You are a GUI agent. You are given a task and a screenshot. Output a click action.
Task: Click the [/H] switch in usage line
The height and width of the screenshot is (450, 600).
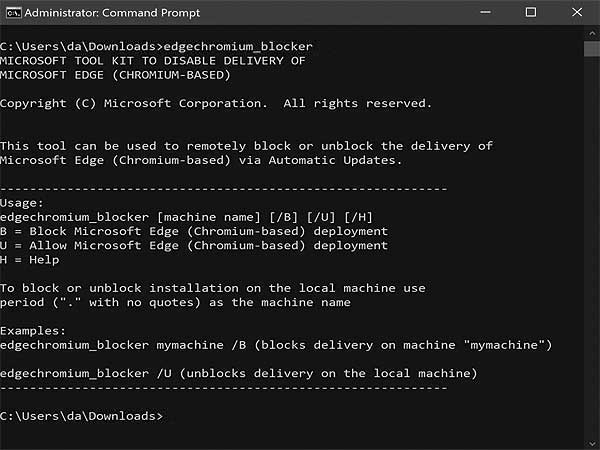coord(358,217)
